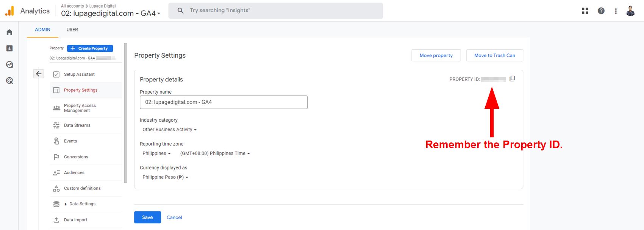644x230 pixels.
Task: Click the Create Property button
Action: click(x=90, y=49)
